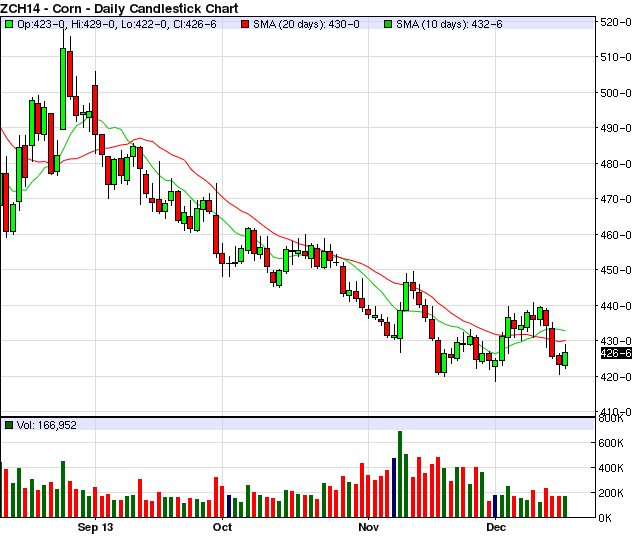Image resolution: width=640 pixels, height=536 pixels.
Task: Click the chart title 'ZCH14 - Corn - Daily Candlestick Chart'
Action: [119, 8]
